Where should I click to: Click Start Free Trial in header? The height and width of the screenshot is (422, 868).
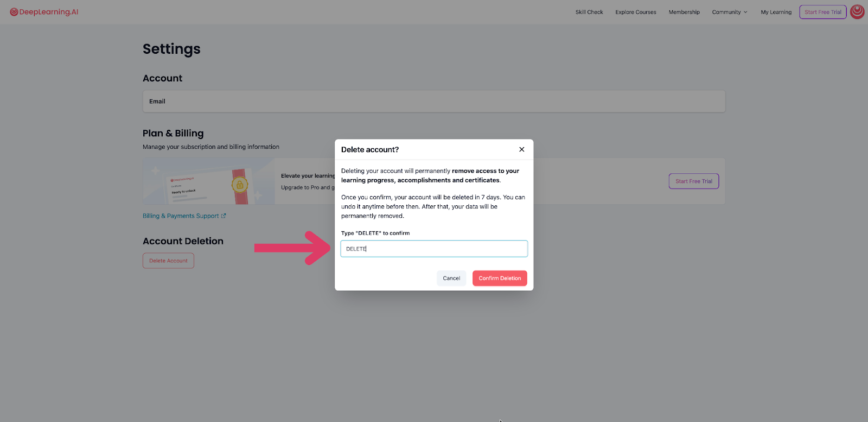pos(822,12)
